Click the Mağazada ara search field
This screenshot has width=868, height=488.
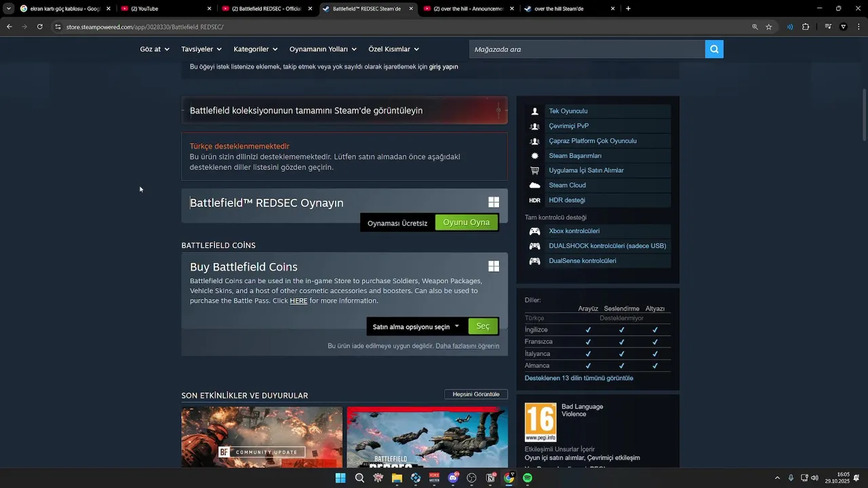coord(587,49)
